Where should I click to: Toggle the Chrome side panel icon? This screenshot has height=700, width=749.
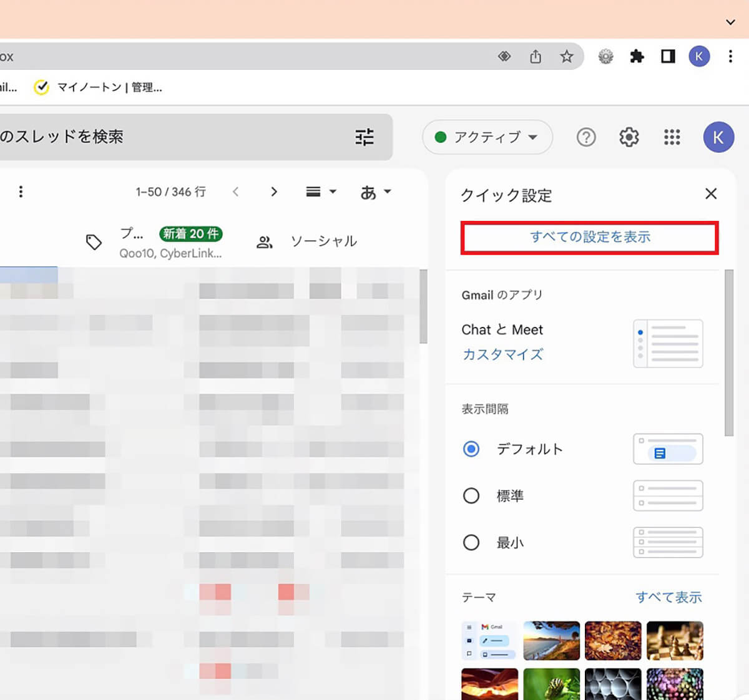[x=668, y=57]
